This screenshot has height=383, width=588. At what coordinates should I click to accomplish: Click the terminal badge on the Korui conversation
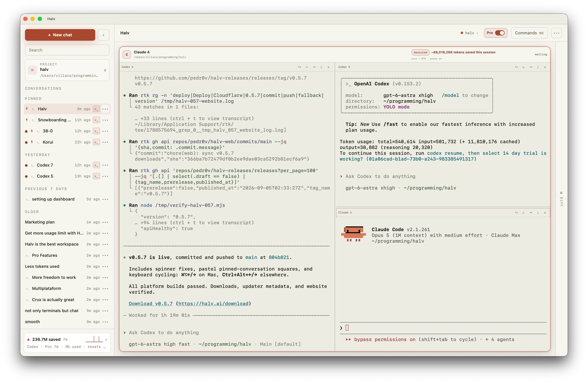[96, 142]
